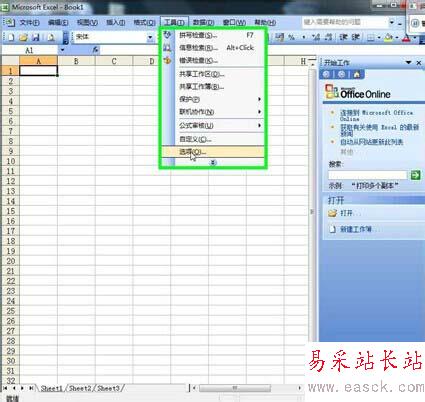Select Shared Workspace (共享工作区) menu entry
The image size is (425, 402).
213,74
